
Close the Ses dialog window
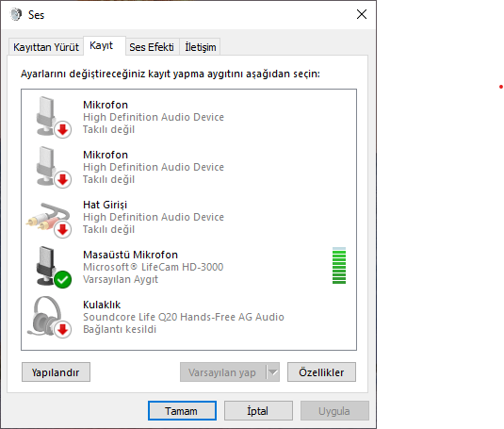click(362, 14)
